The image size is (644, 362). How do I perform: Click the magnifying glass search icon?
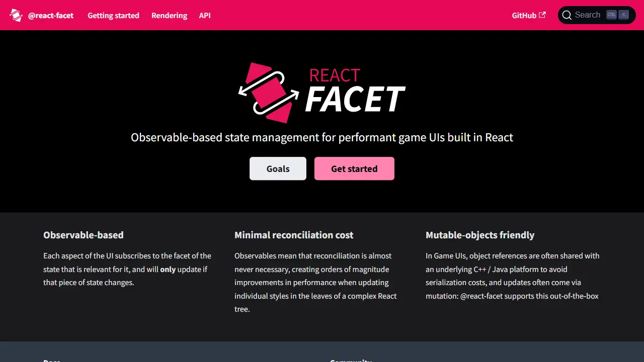[x=567, y=15]
